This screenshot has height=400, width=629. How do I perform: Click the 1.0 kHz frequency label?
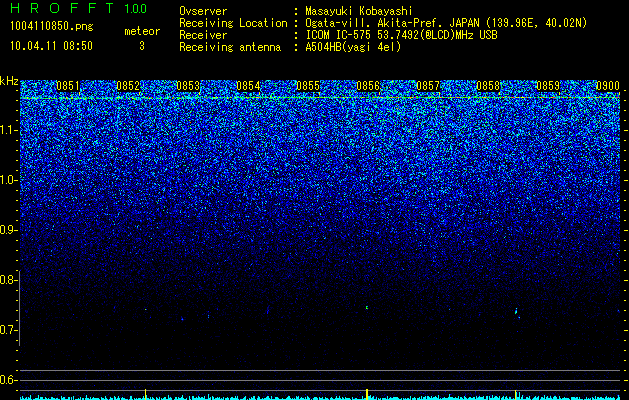[8, 180]
